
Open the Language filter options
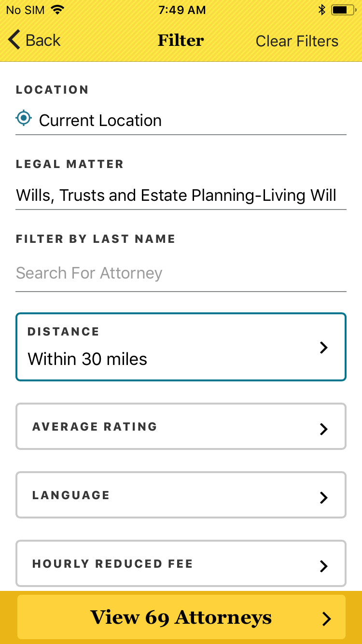point(181,495)
